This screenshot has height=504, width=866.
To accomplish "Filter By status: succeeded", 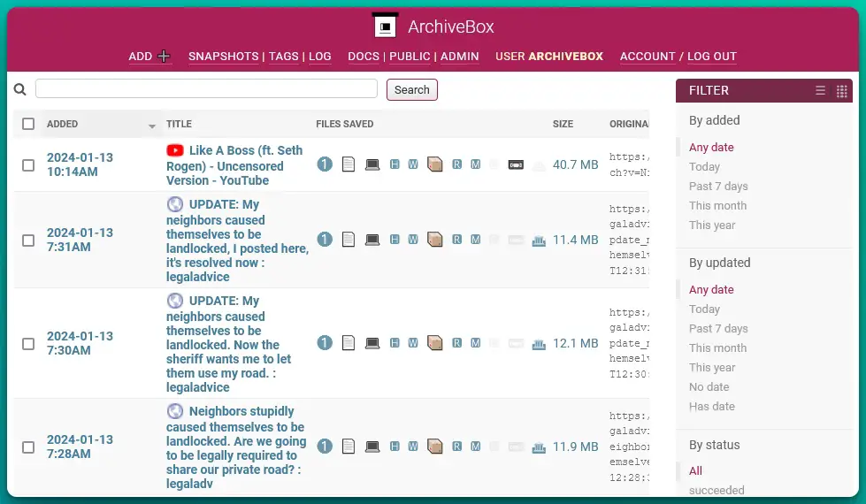I will (x=717, y=490).
